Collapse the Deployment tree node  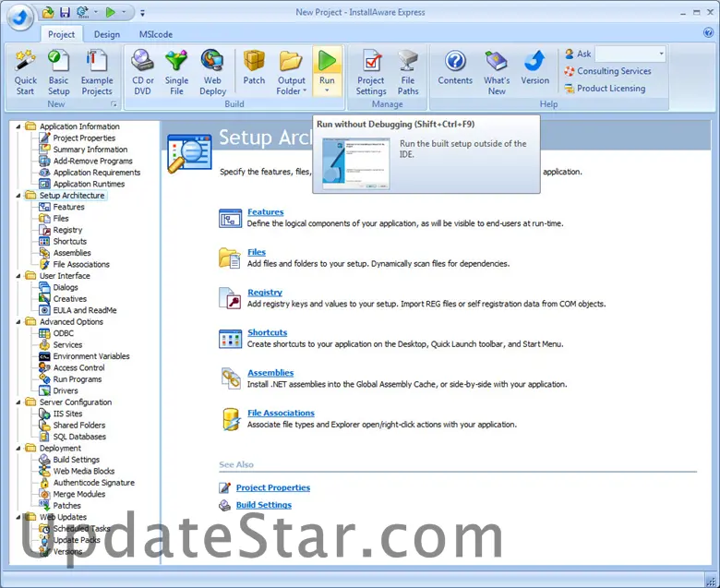(x=18, y=448)
